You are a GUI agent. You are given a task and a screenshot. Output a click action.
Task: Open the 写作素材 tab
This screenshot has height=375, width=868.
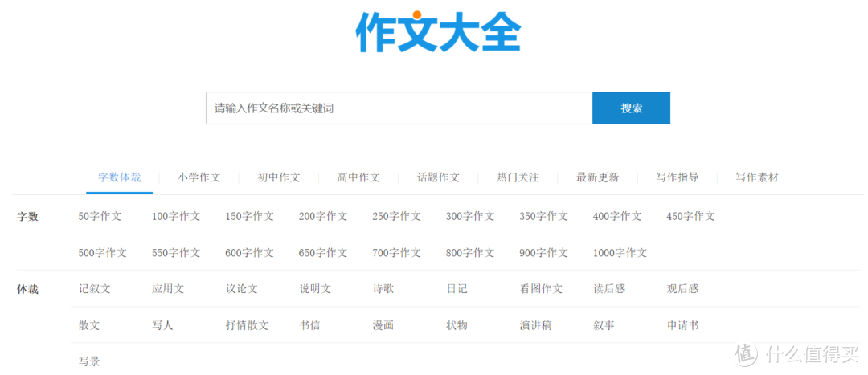tap(757, 177)
